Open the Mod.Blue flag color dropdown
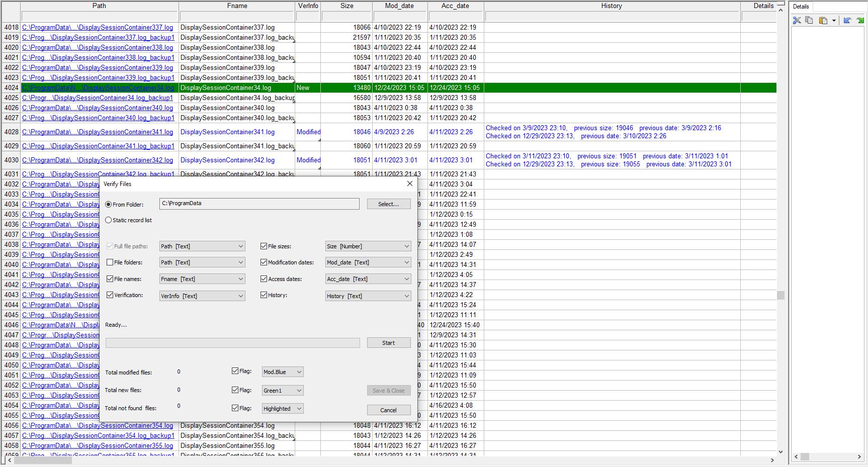This screenshot has height=467, width=868. pyautogui.click(x=283, y=372)
